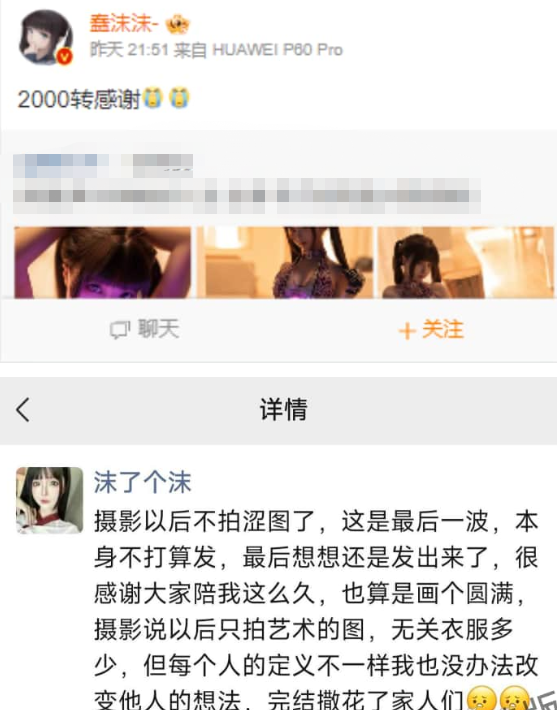Open the blurred reposted text line

pos(247,196)
